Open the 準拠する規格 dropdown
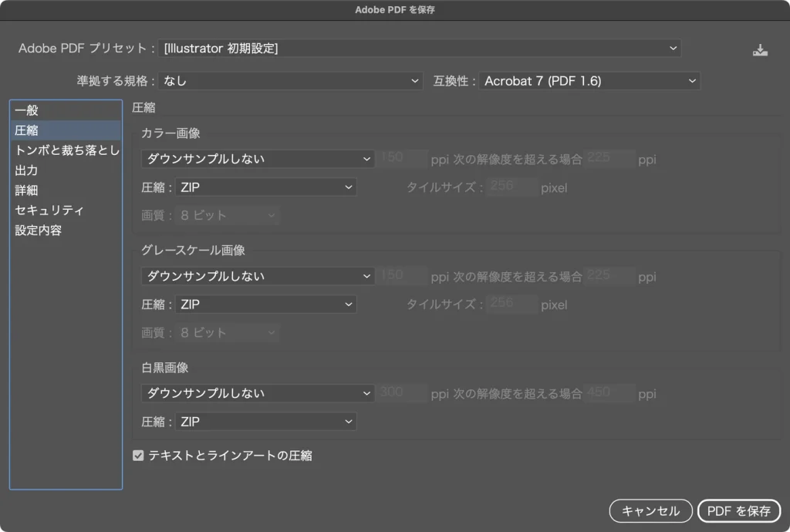 point(290,81)
